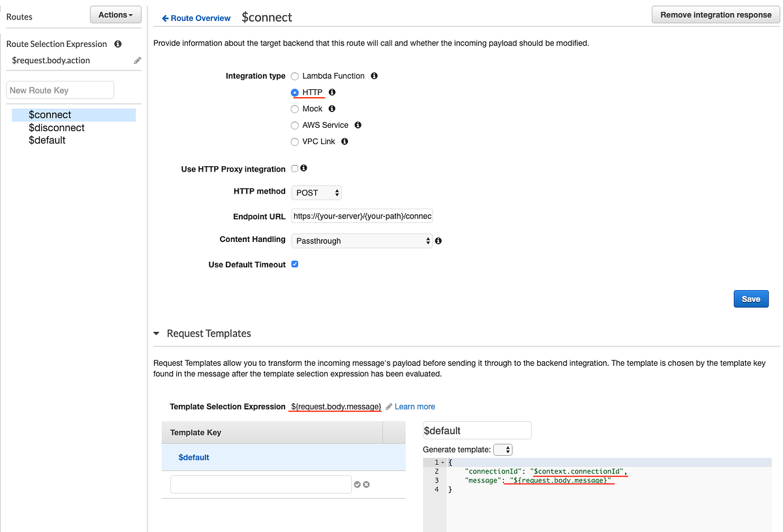
Task: Click Remove integration response button
Action: (x=716, y=15)
